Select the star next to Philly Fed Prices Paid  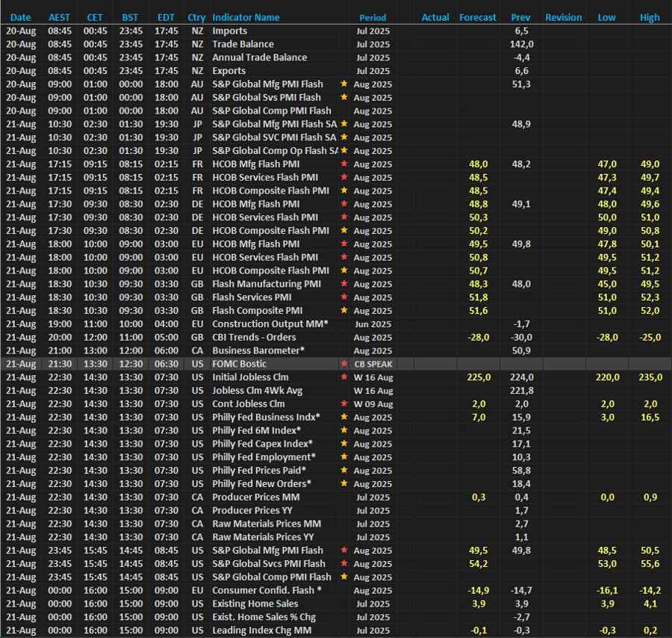click(x=344, y=471)
